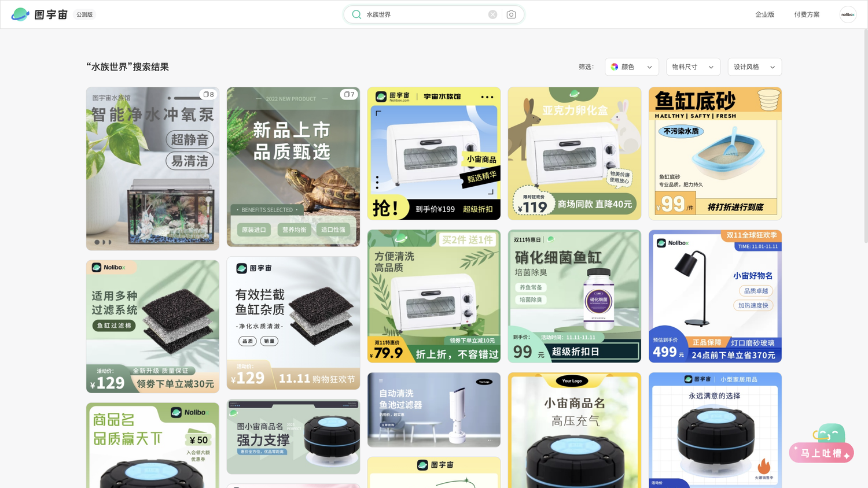Open the 适用多种过滤系统 template
The width and height of the screenshot is (868, 488).
153,327
